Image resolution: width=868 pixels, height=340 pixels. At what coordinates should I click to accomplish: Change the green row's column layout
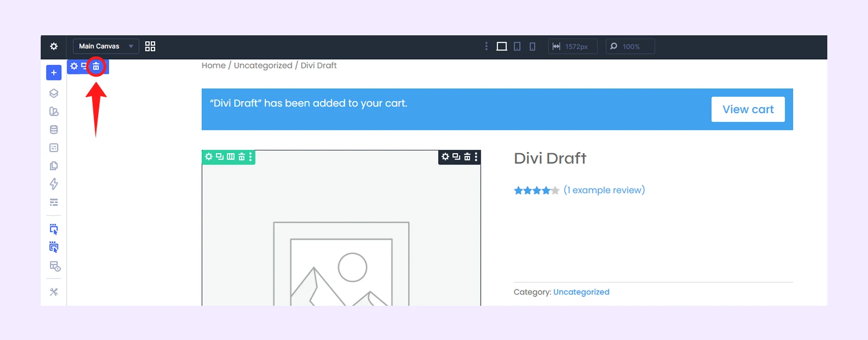coord(231,157)
